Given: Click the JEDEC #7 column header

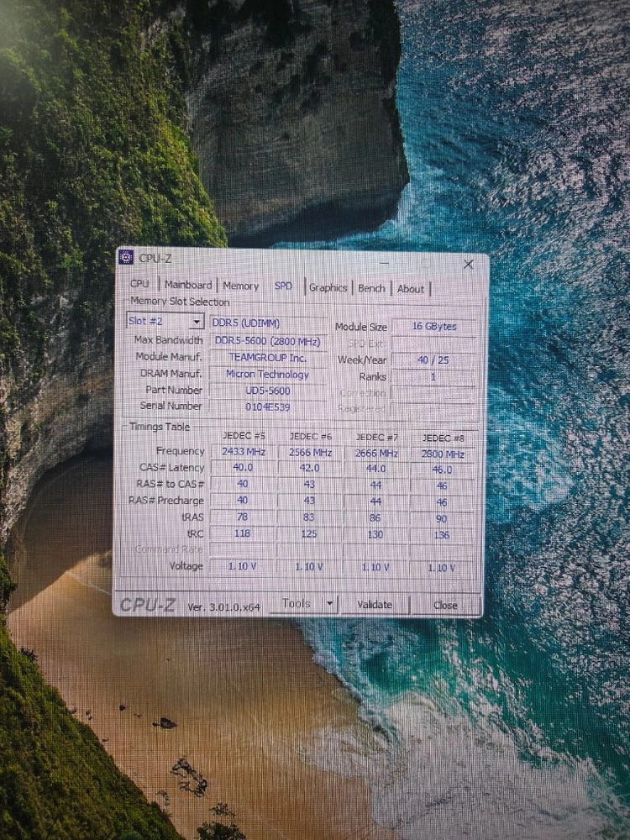Looking at the screenshot, I should [x=376, y=437].
